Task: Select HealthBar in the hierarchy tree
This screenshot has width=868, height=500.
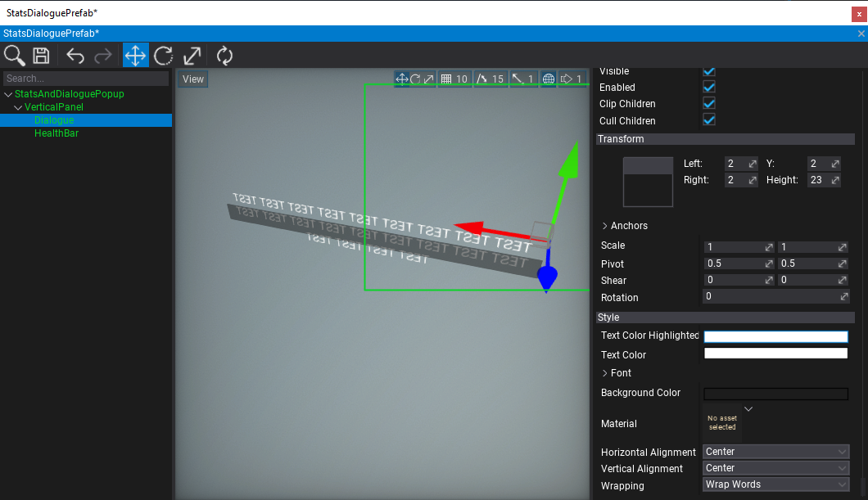Action: 57,133
